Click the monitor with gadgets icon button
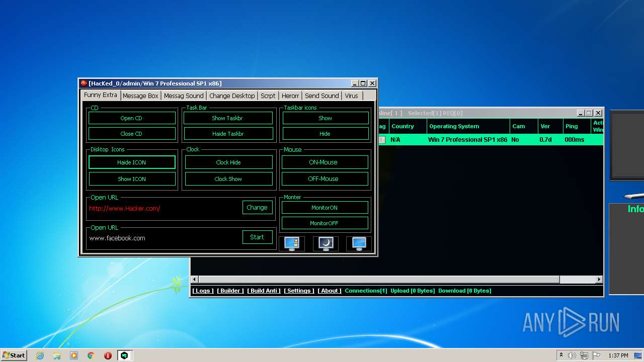 [292, 244]
